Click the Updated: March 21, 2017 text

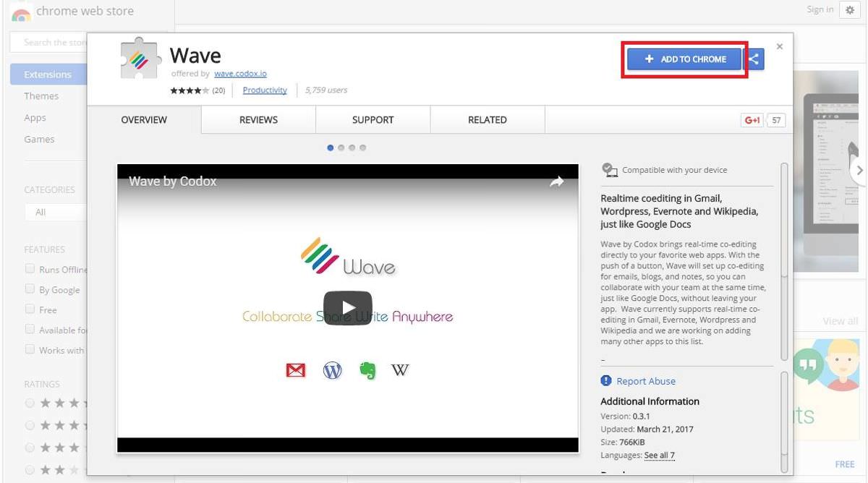click(647, 429)
